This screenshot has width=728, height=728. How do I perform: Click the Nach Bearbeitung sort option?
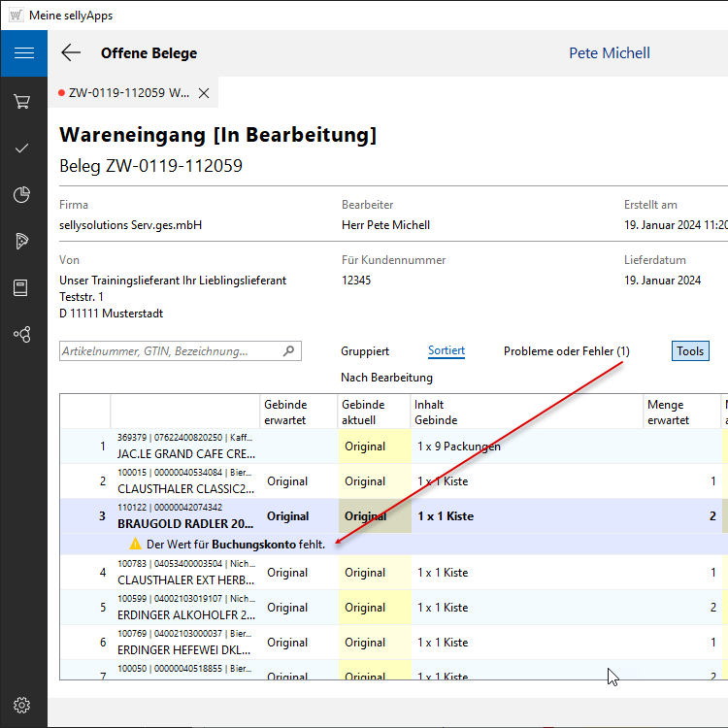tap(386, 378)
